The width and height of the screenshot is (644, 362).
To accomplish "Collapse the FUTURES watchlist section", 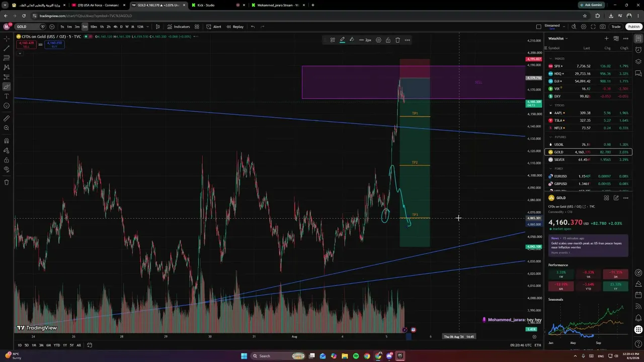I will pos(551,137).
